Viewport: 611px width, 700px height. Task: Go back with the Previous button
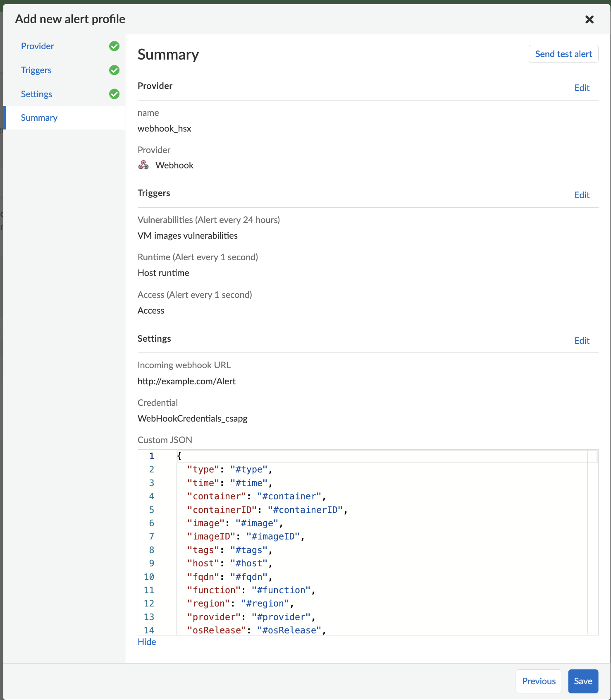(539, 681)
